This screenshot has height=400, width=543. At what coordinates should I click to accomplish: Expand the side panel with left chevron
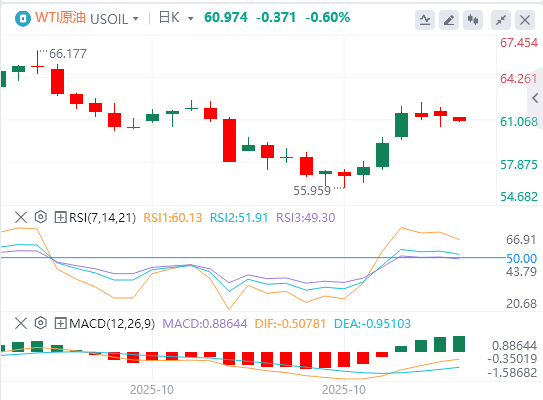pos(535,98)
